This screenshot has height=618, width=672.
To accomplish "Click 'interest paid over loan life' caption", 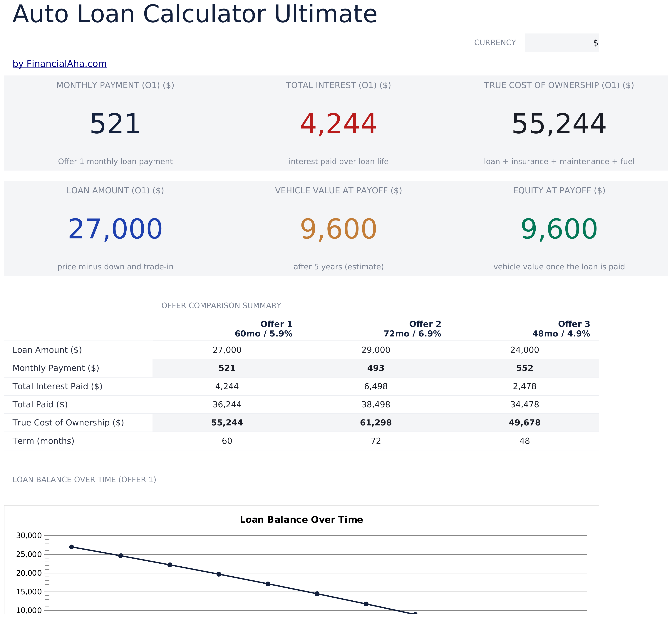I will [x=338, y=161].
